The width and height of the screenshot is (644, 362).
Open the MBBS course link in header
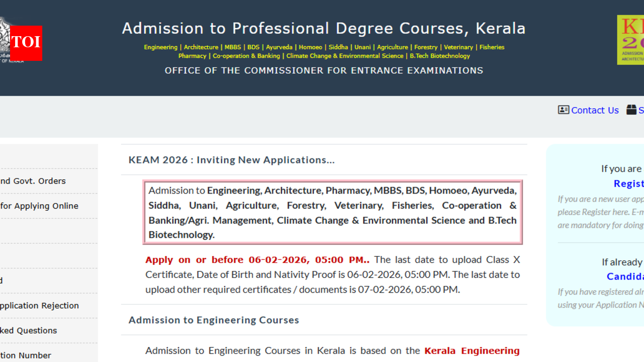tap(232, 47)
